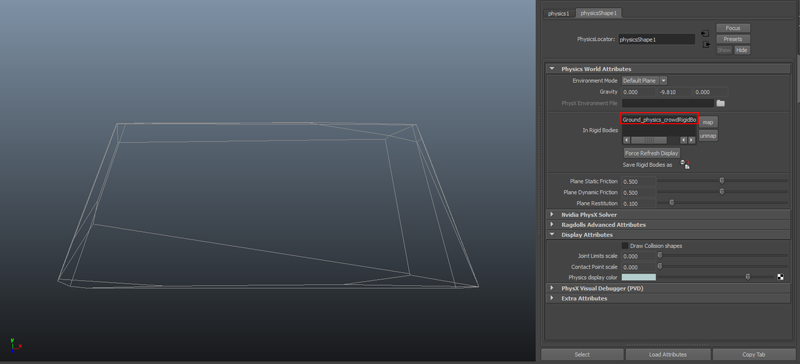Viewport: 800px width, 364px height.
Task: Expand Nvidia PhysX Solver section
Action: 552,214
